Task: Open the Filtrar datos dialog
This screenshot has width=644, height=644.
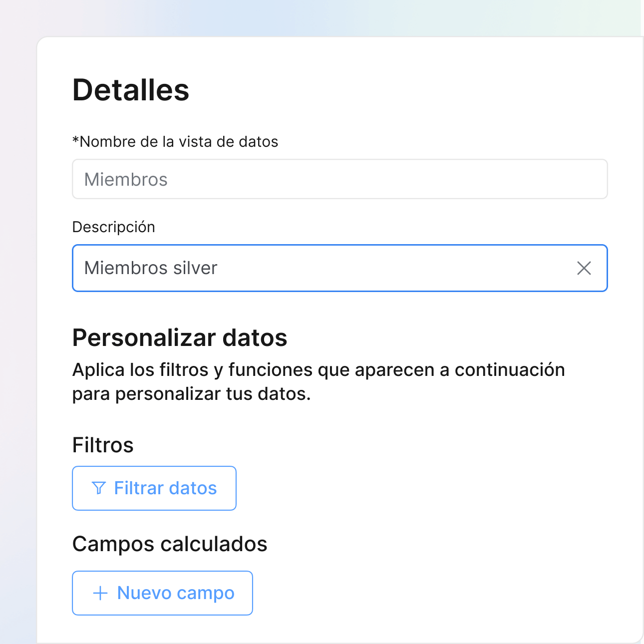Action: tap(154, 488)
